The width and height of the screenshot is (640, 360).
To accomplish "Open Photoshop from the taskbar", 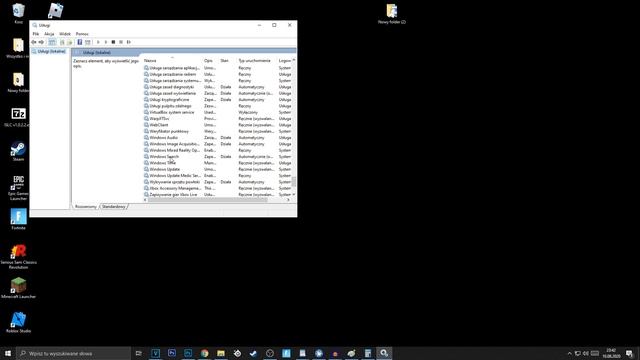I will pyautogui.click(x=188, y=353).
